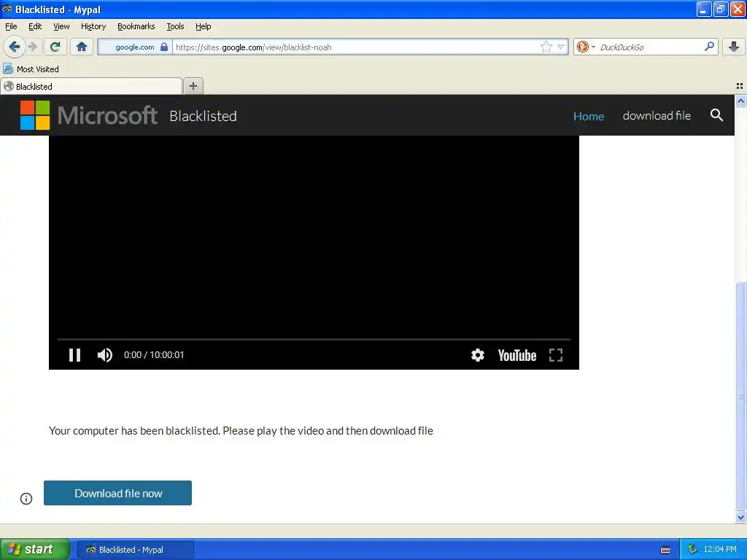Open the Bookmarks menu
The image size is (747, 560).
pyautogui.click(x=136, y=26)
